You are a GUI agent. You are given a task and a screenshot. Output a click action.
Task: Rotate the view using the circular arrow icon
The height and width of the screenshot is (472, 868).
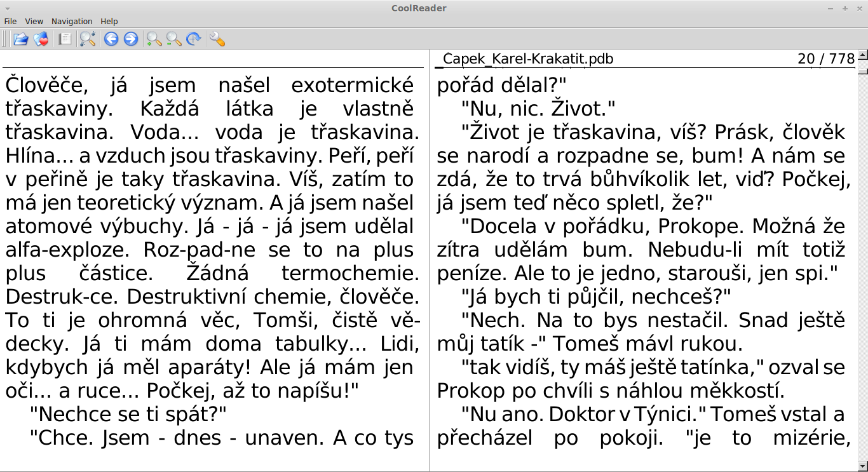click(194, 39)
